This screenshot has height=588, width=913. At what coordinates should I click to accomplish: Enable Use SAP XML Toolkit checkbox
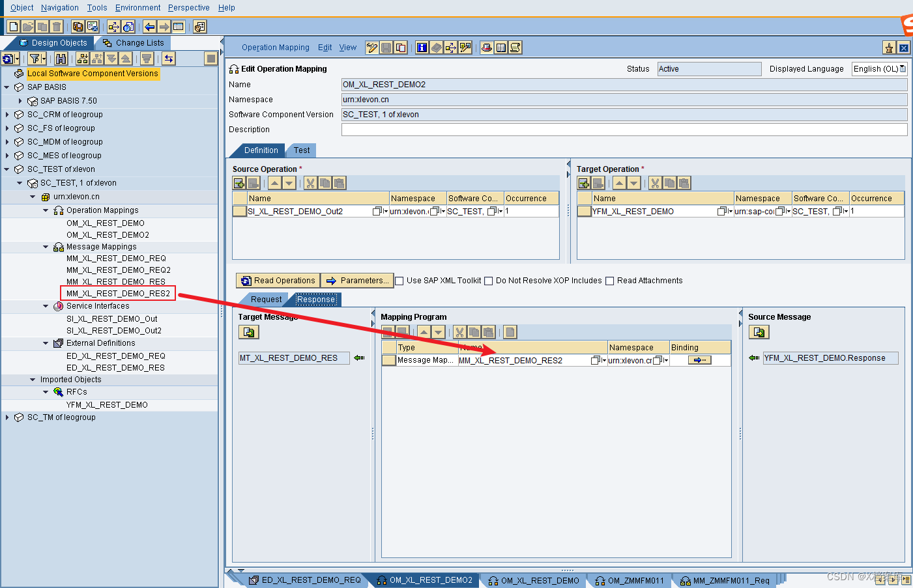[x=399, y=281]
